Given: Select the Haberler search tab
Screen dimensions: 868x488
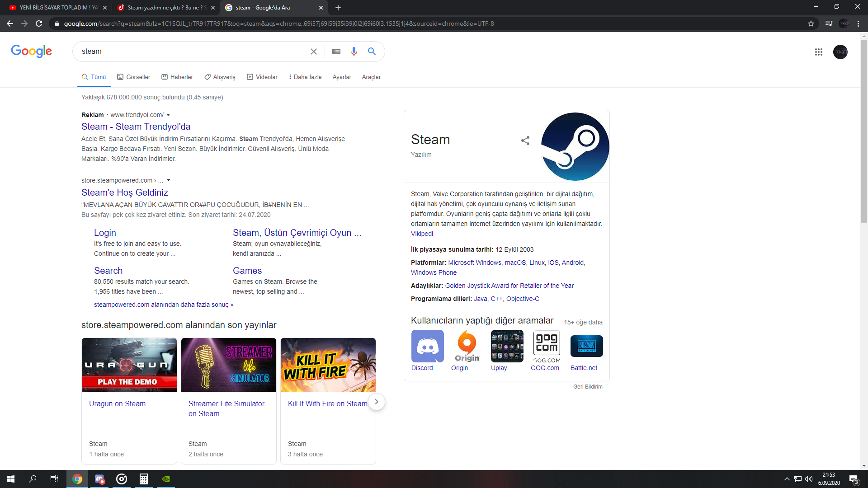Looking at the screenshot, I should pos(177,77).
